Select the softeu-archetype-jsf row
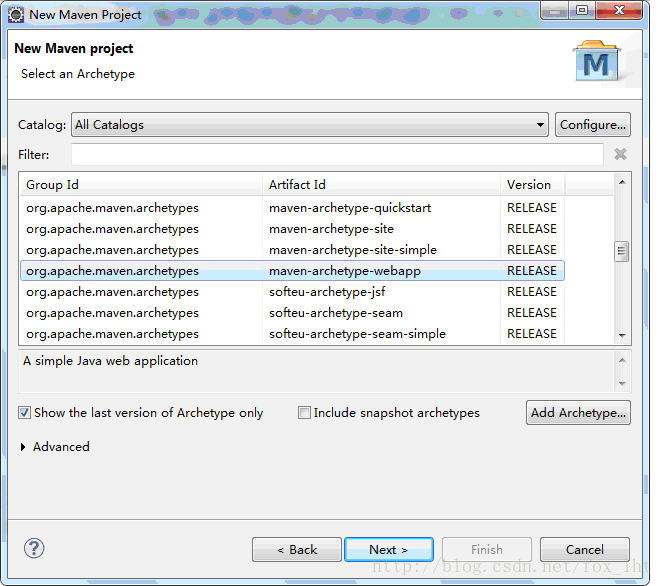The height and width of the screenshot is (586, 664). pyautogui.click(x=292, y=292)
